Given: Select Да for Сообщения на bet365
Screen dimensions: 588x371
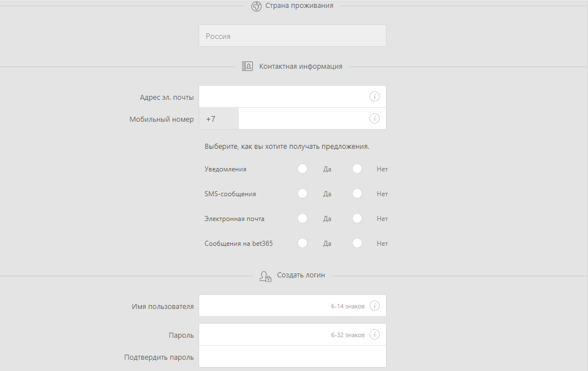Looking at the screenshot, I should [x=302, y=243].
